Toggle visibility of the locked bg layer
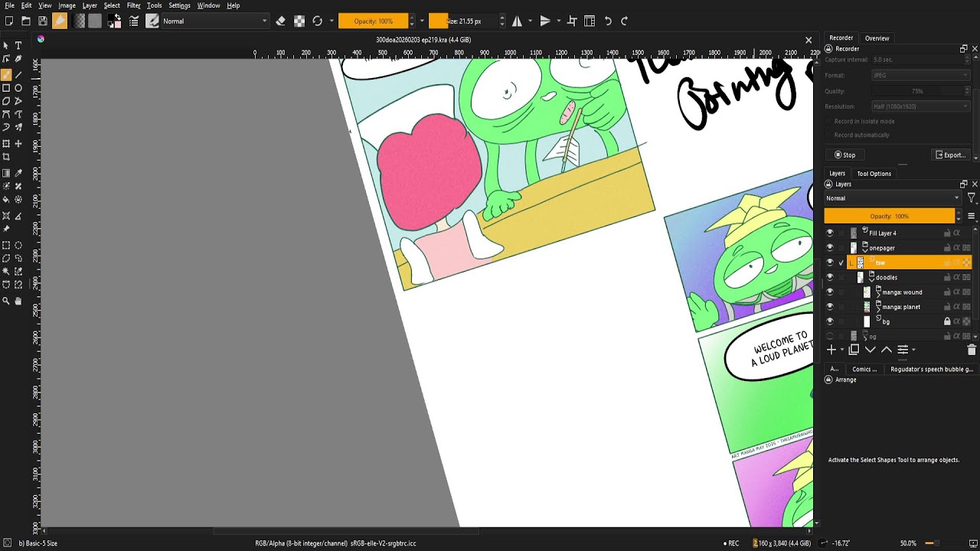The height and width of the screenshot is (551, 980). pos(830,321)
